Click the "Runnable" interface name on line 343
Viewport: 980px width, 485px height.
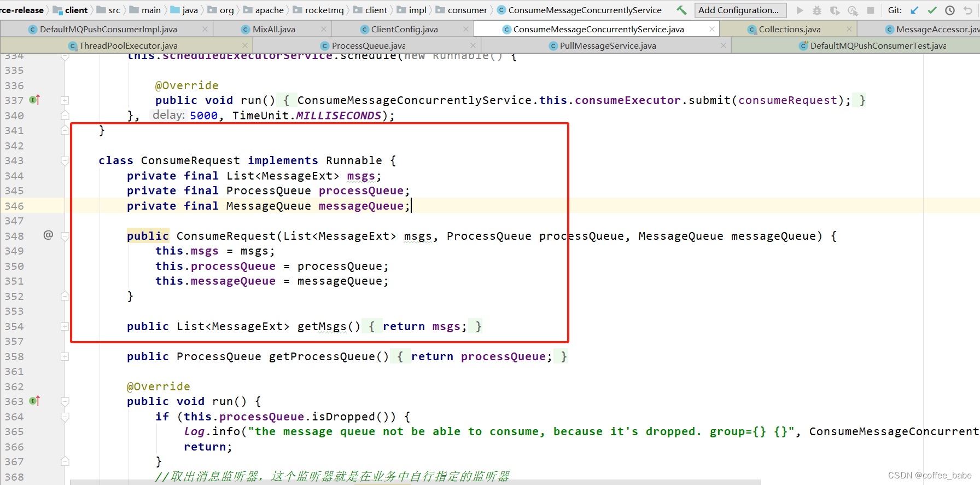click(354, 160)
